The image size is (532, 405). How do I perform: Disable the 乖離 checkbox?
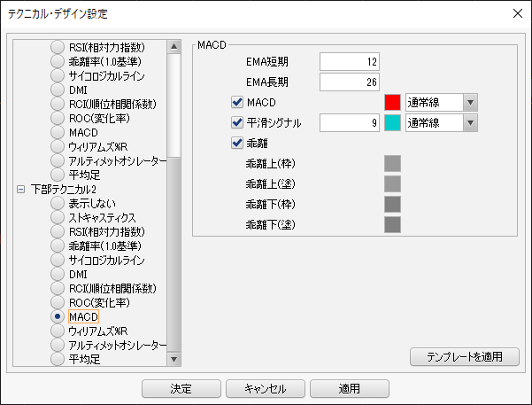tap(236, 143)
